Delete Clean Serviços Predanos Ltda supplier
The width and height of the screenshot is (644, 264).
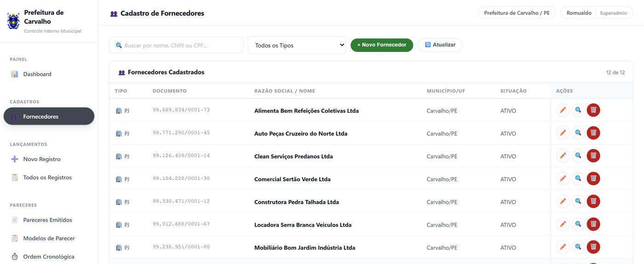pos(593,156)
